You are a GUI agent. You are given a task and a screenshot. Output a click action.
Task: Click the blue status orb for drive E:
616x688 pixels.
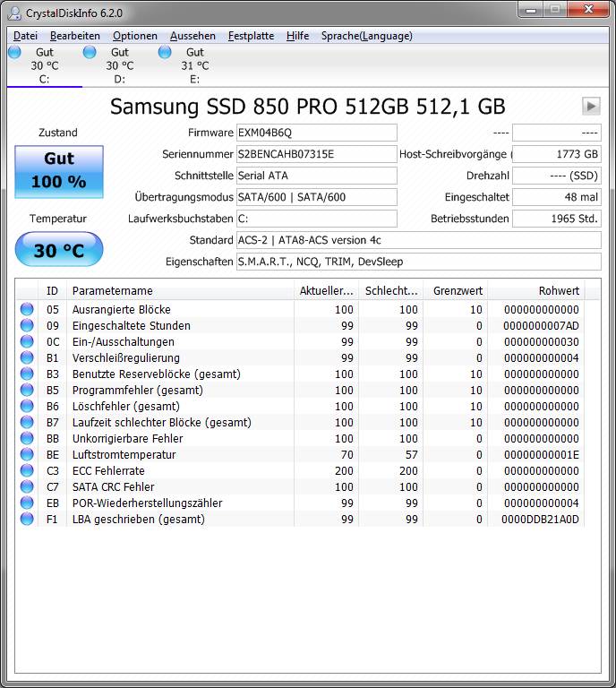pyautogui.click(x=165, y=52)
